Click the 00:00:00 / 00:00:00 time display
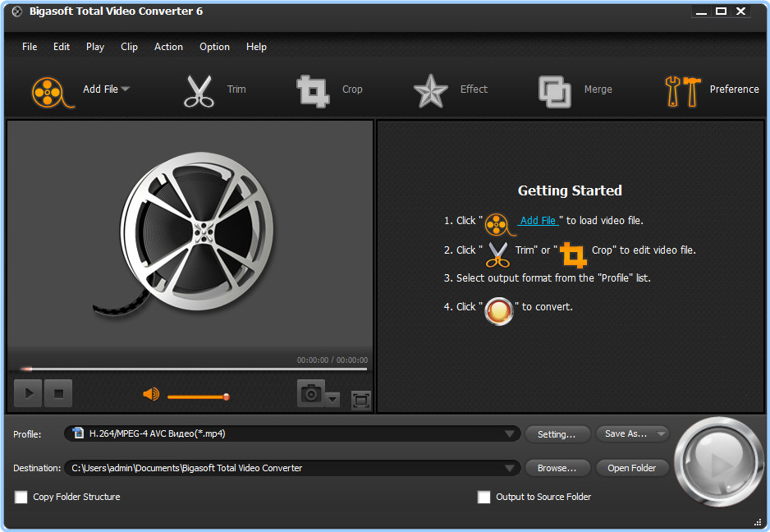 tap(332, 360)
